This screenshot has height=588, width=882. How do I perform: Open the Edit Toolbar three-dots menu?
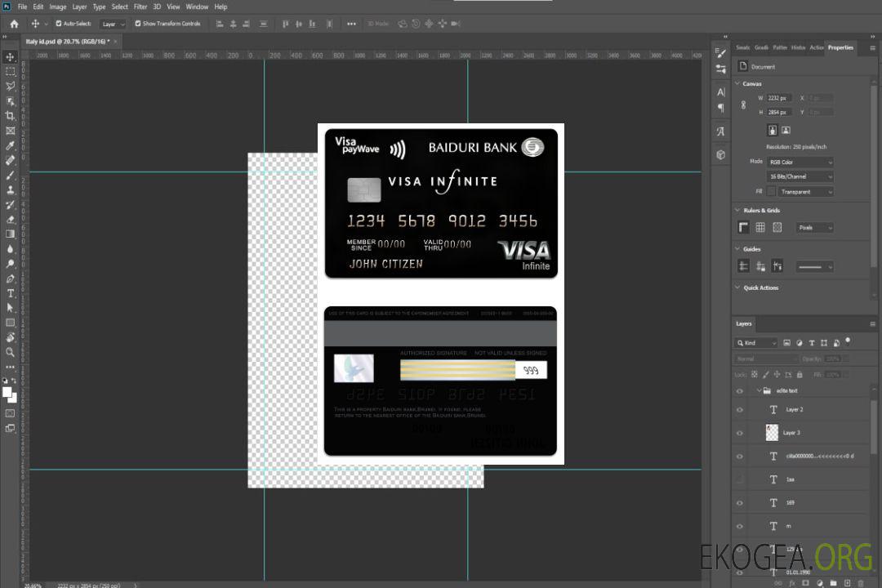[10, 367]
